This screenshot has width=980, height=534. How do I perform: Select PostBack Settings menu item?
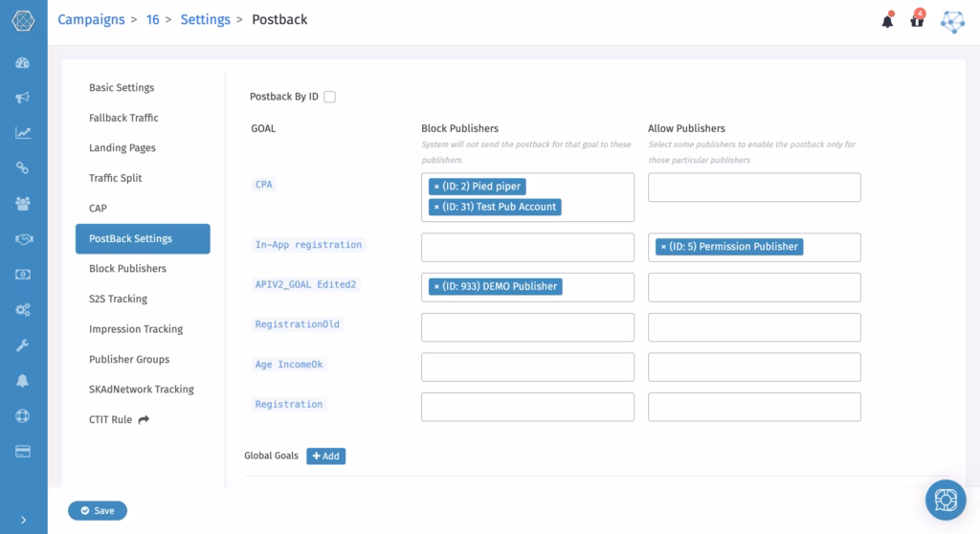[143, 239]
